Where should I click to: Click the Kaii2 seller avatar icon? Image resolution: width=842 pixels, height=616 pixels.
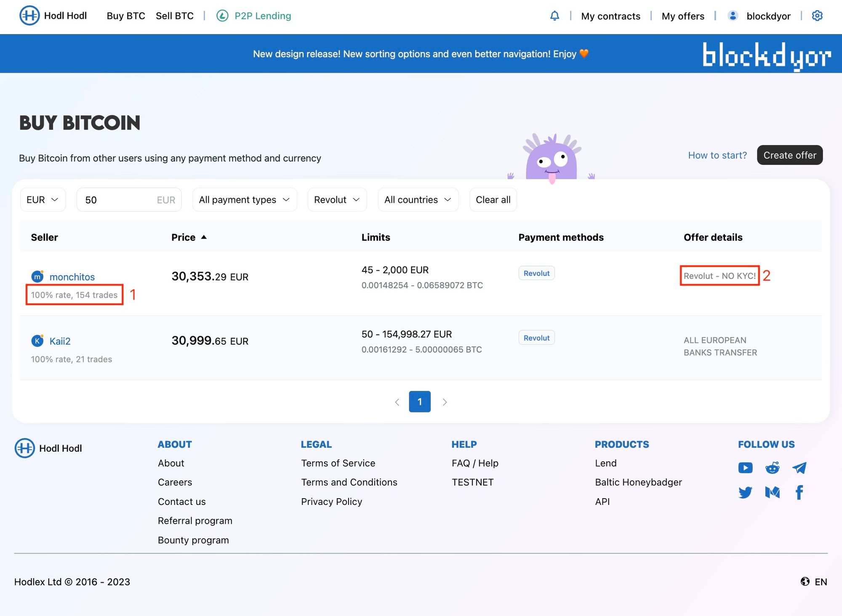point(37,340)
